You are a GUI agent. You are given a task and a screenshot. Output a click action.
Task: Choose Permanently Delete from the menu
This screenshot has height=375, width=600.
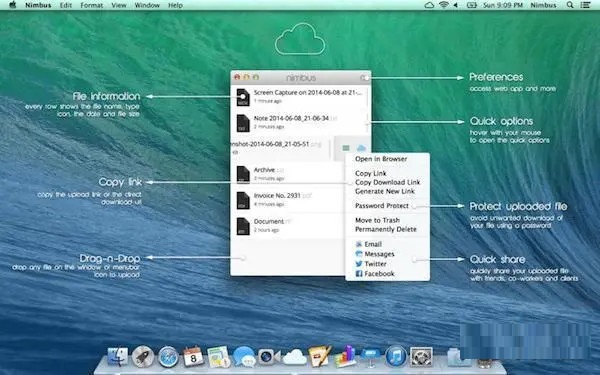(386, 229)
